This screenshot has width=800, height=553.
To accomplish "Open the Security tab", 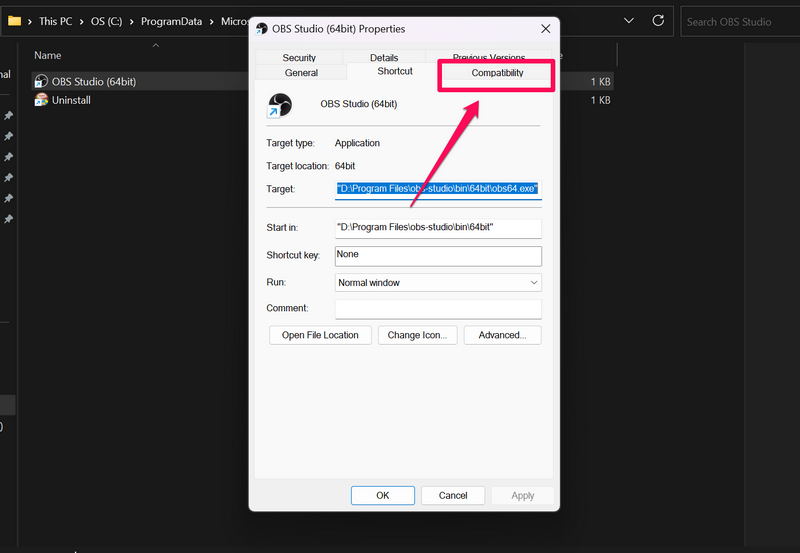I will click(x=299, y=58).
